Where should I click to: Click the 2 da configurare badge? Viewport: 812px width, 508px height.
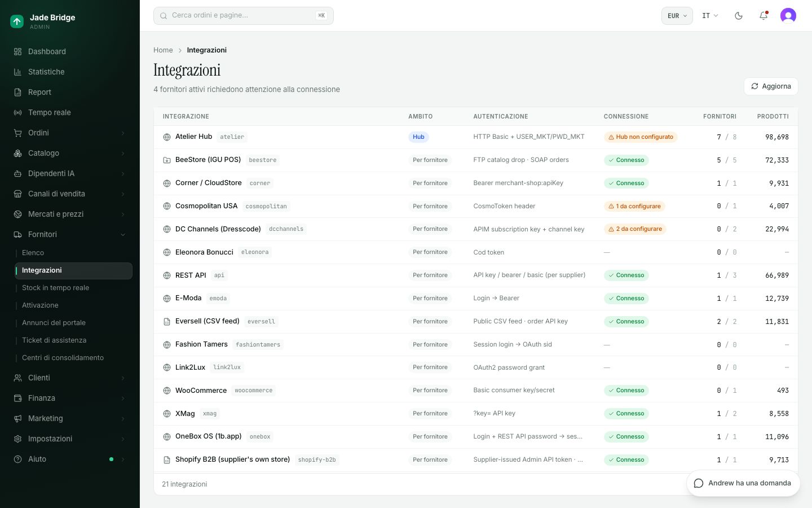point(635,229)
